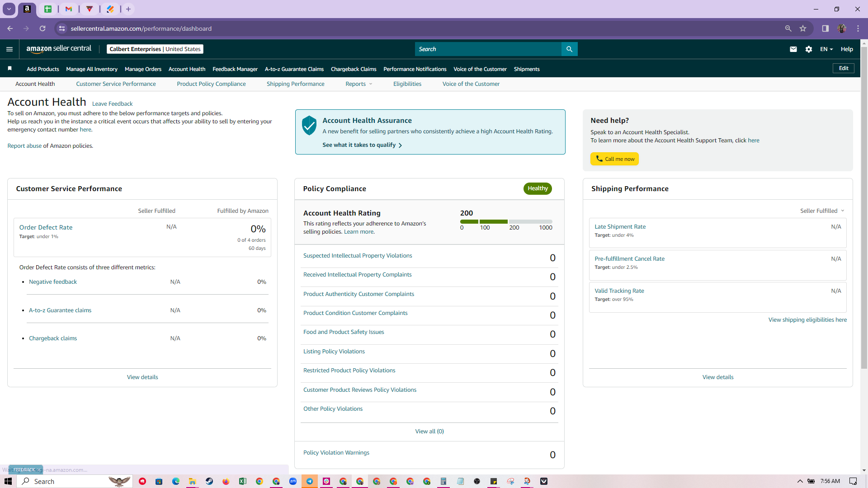Select the Customer Service Performance tab
The height and width of the screenshot is (488, 868).
pyautogui.click(x=116, y=84)
